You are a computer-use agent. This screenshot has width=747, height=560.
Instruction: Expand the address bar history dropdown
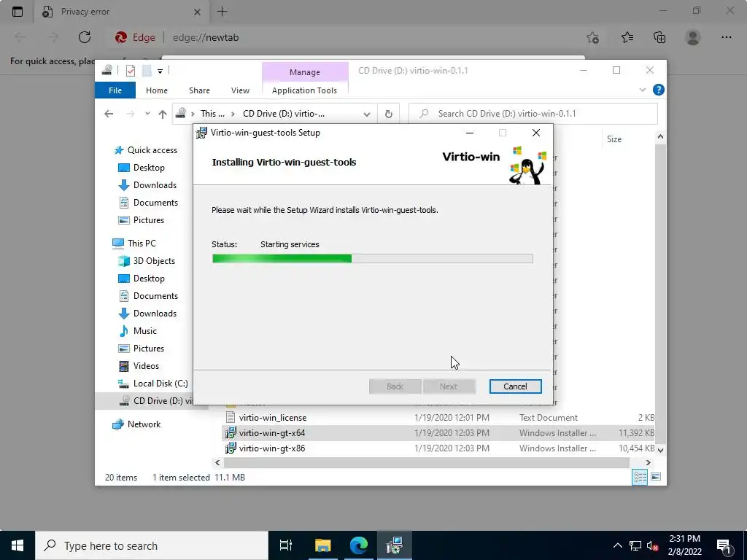click(x=367, y=114)
